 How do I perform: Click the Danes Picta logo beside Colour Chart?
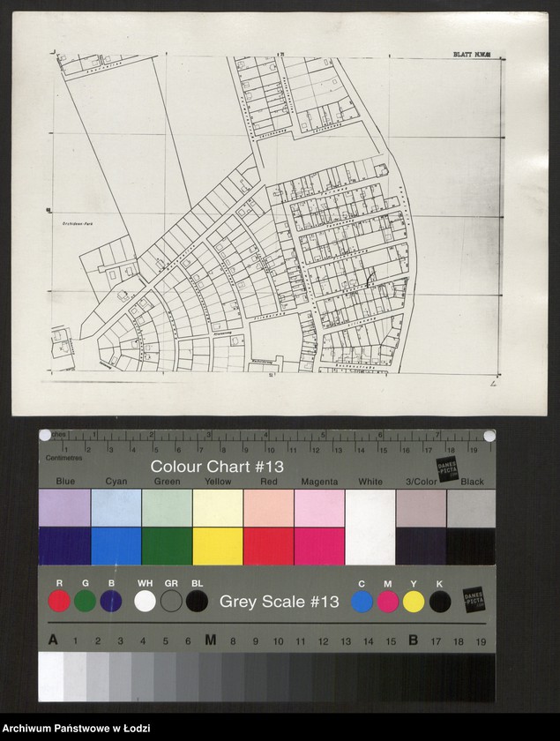[x=448, y=469]
